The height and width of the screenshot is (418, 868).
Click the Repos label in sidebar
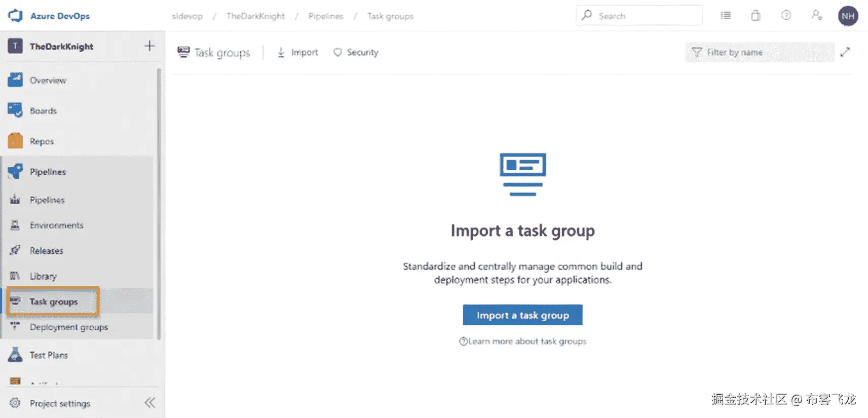point(42,141)
